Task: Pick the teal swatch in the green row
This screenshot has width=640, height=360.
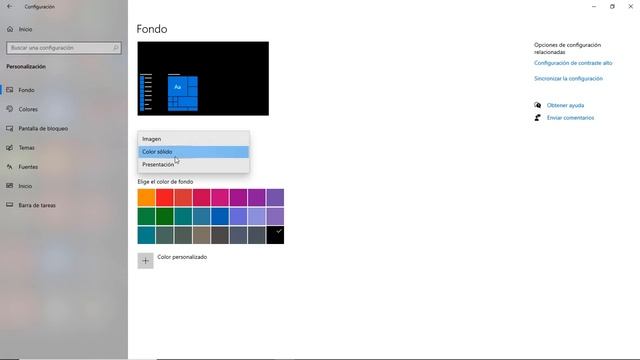Action: pos(183,216)
